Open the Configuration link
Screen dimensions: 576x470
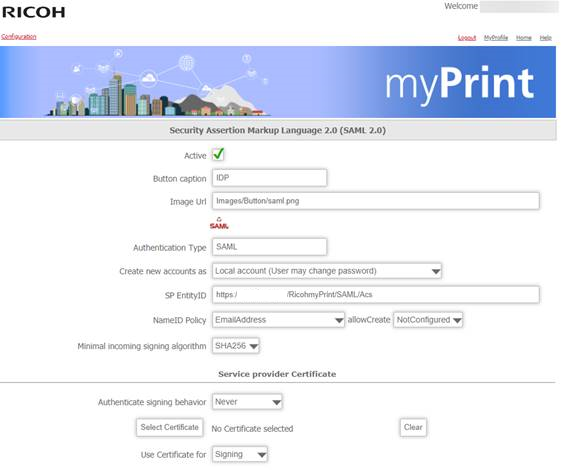[19, 36]
